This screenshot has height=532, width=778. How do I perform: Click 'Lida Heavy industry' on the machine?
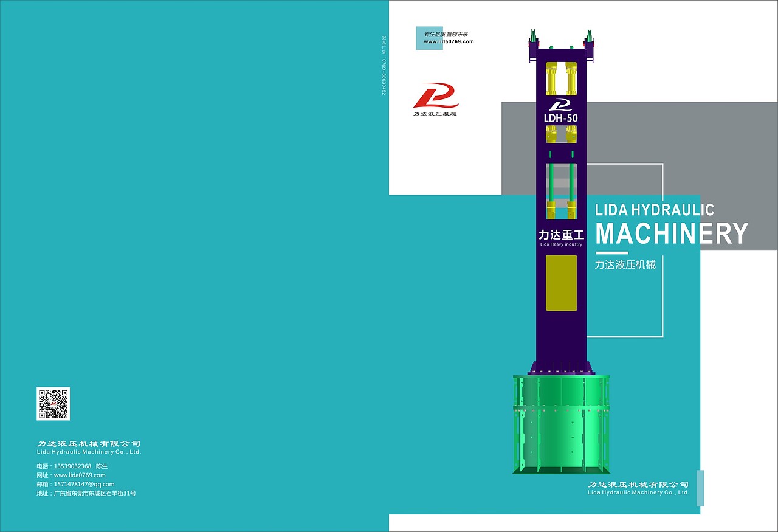pos(561,244)
